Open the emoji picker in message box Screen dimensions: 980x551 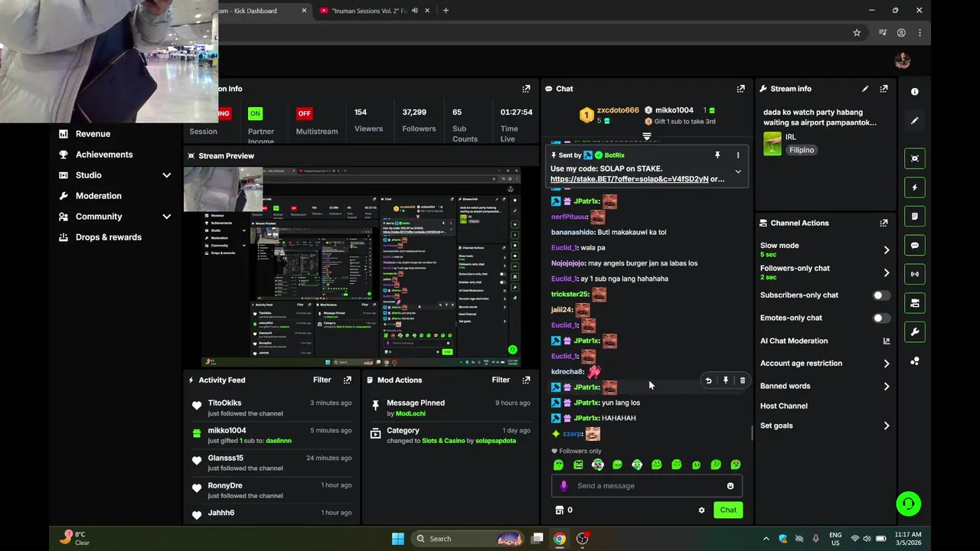point(730,486)
